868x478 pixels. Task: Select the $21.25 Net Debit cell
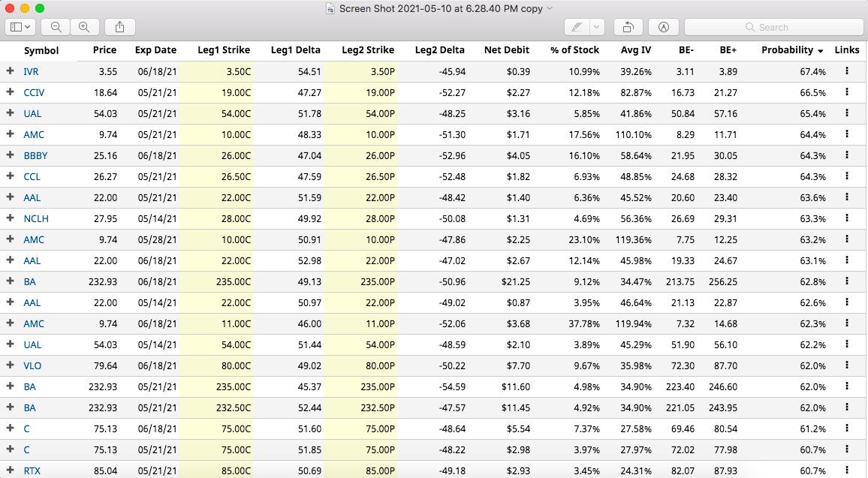pos(515,281)
